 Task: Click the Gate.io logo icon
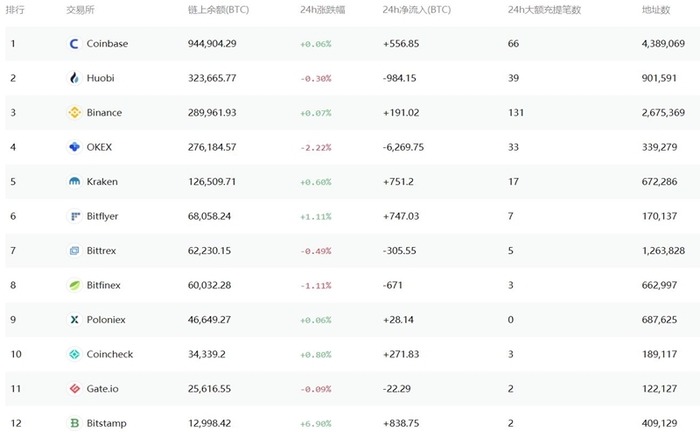click(x=74, y=388)
